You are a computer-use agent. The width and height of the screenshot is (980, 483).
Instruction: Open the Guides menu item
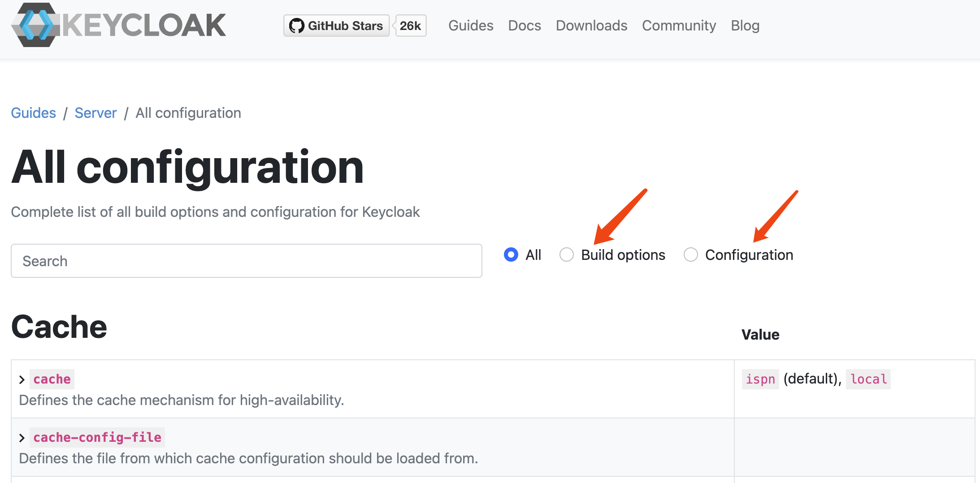point(471,26)
